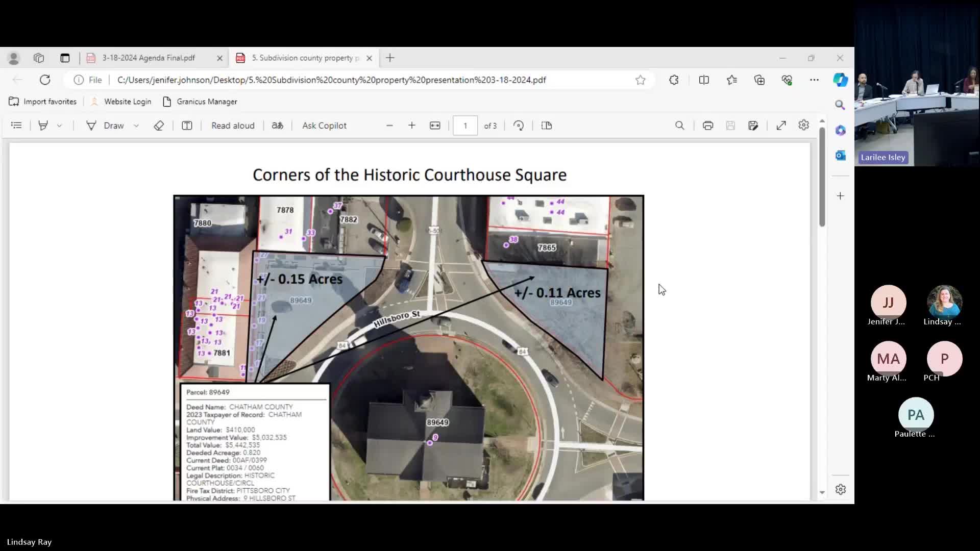Enter full screen PDF view

[x=781, y=126]
